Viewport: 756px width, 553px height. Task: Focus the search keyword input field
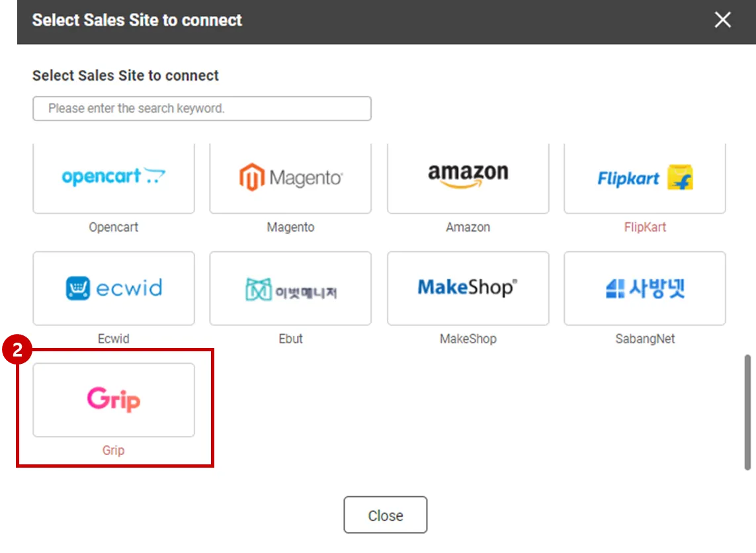coord(202,108)
